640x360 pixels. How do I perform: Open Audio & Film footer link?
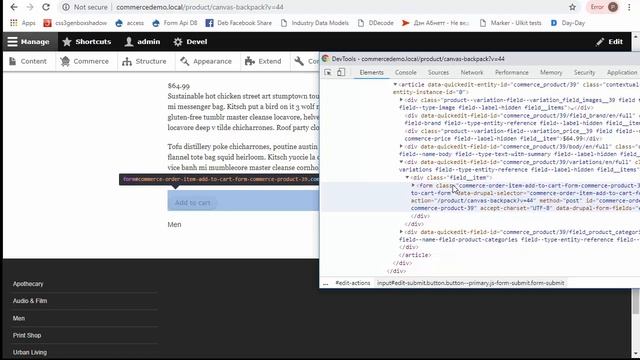(x=30, y=301)
